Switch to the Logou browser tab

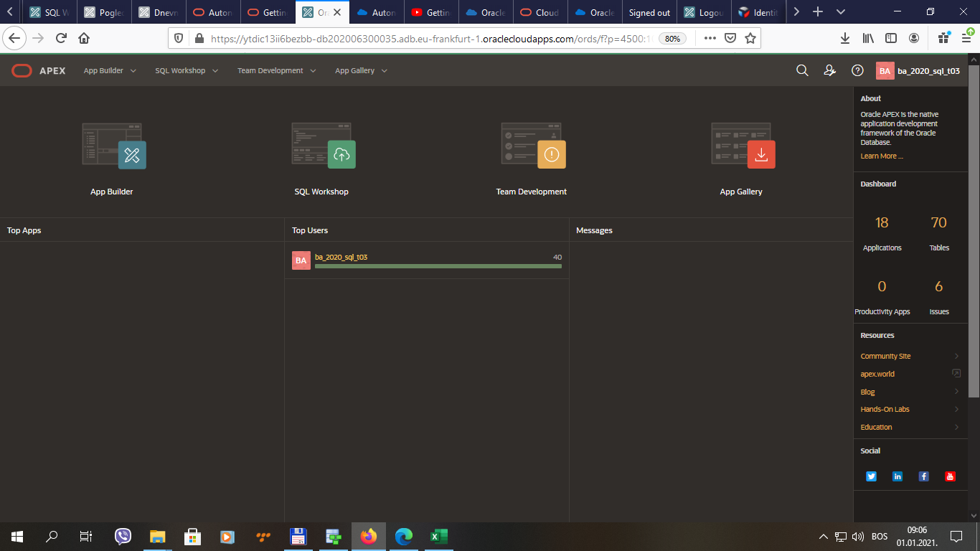[704, 12]
